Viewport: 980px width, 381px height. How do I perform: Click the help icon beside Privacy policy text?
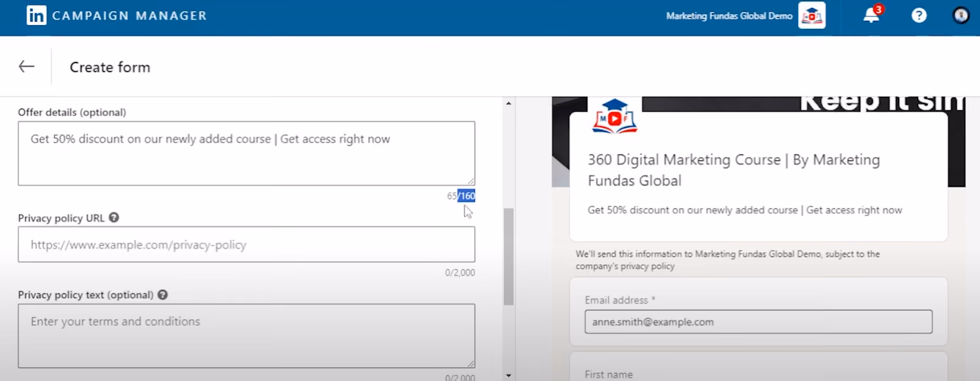point(162,295)
